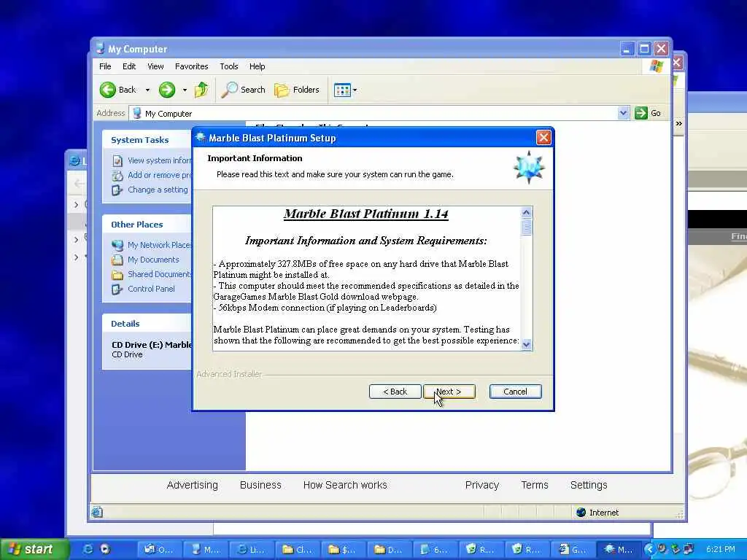Switch to Marble Blast setup taskbar button

pos(619,549)
